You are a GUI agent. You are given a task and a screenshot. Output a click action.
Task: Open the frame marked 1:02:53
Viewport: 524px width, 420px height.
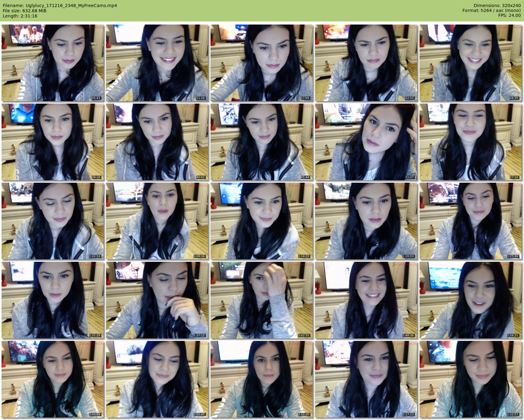pos(53,221)
